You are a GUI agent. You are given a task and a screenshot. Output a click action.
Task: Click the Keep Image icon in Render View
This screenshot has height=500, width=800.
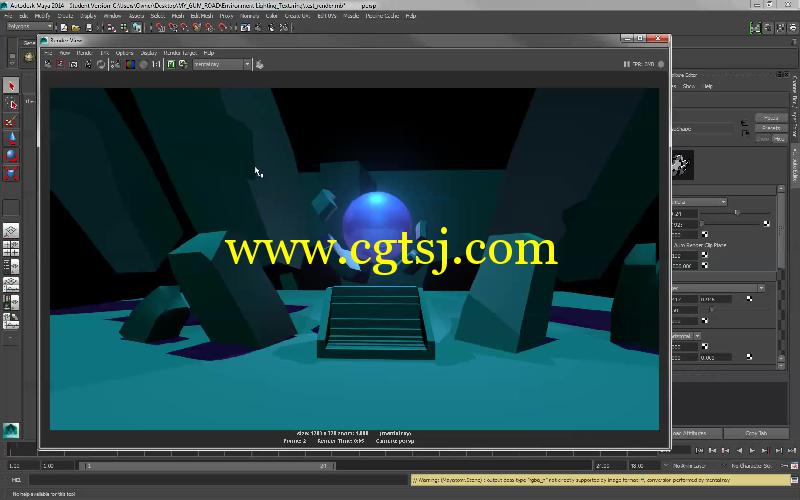pos(171,64)
